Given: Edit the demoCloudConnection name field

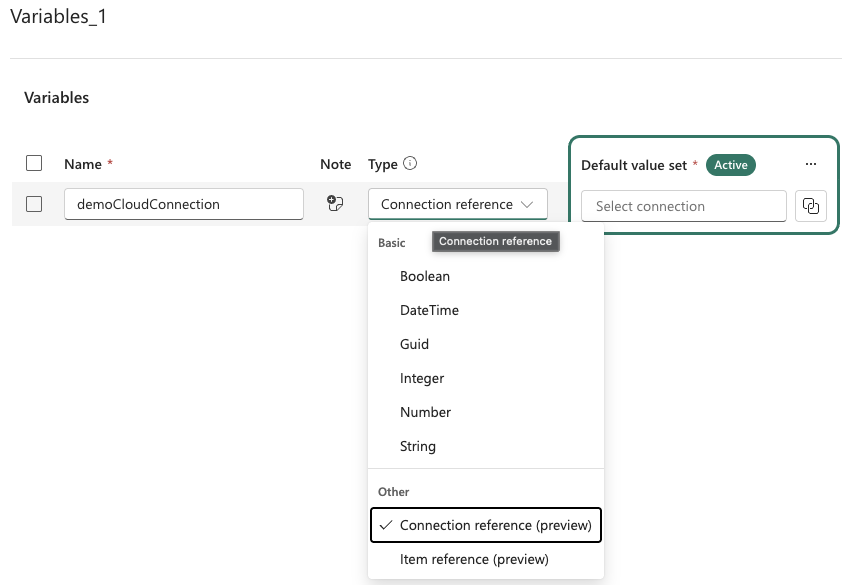Looking at the screenshot, I should (x=183, y=203).
